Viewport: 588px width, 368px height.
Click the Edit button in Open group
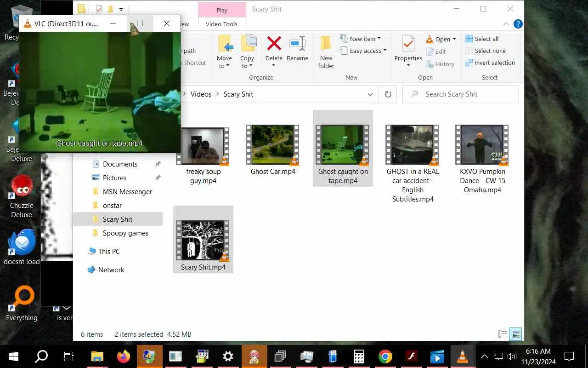tap(436, 52)
